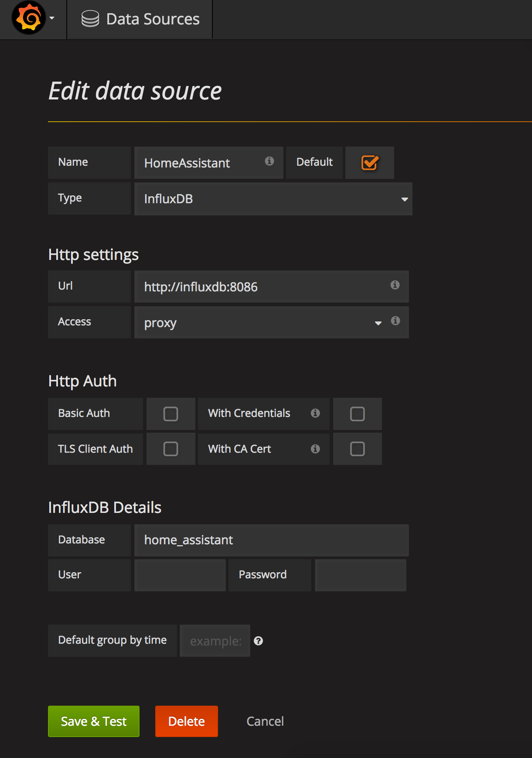Image resolution: width=532 pixels, height=758 pixels.
Task: Focus the Name field containing HomeAssistant
Action: [x=209, y=163]
